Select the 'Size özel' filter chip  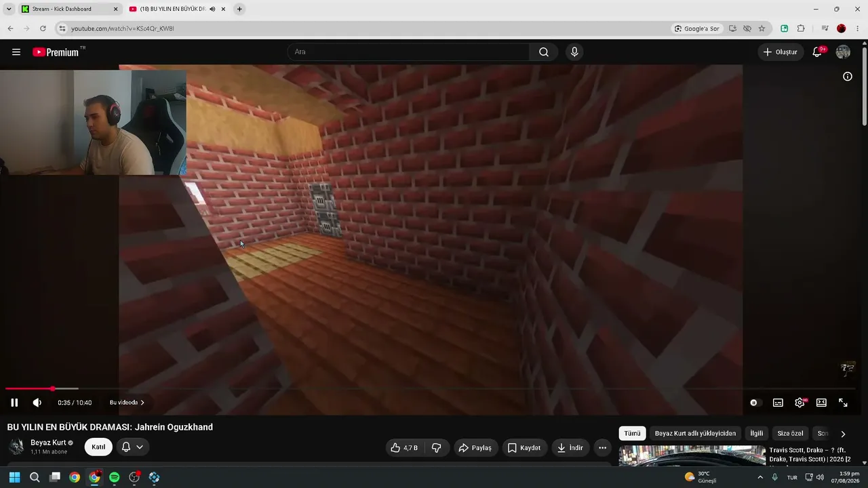[790, 434]
